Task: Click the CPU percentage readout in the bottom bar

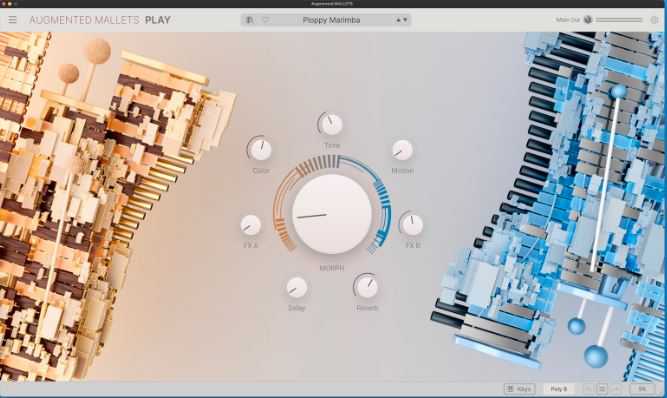Action: click(x=642, y=389)
